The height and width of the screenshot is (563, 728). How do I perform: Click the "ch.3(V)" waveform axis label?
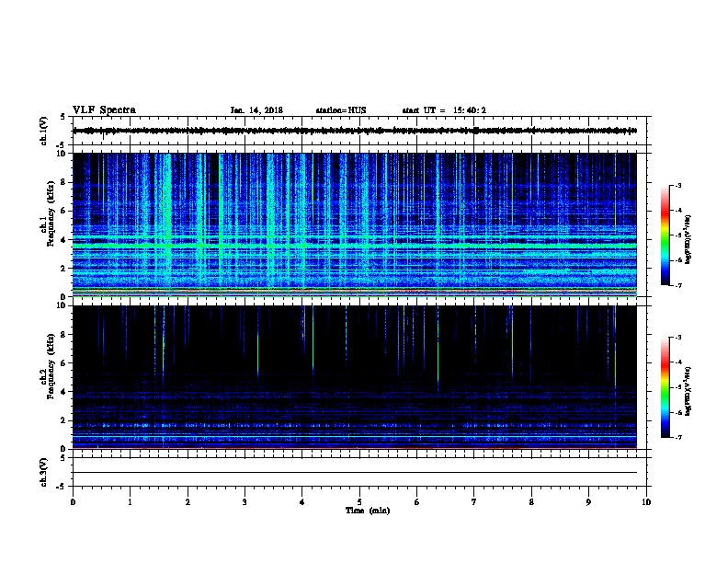tap(44, 472)
